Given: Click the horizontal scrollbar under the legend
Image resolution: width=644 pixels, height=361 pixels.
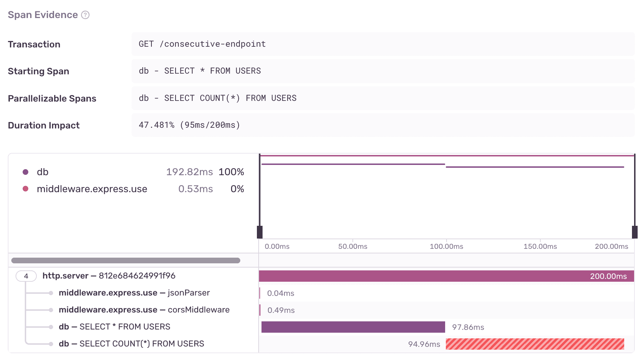Looking at the screenshot, I should [x=126, y=260].
